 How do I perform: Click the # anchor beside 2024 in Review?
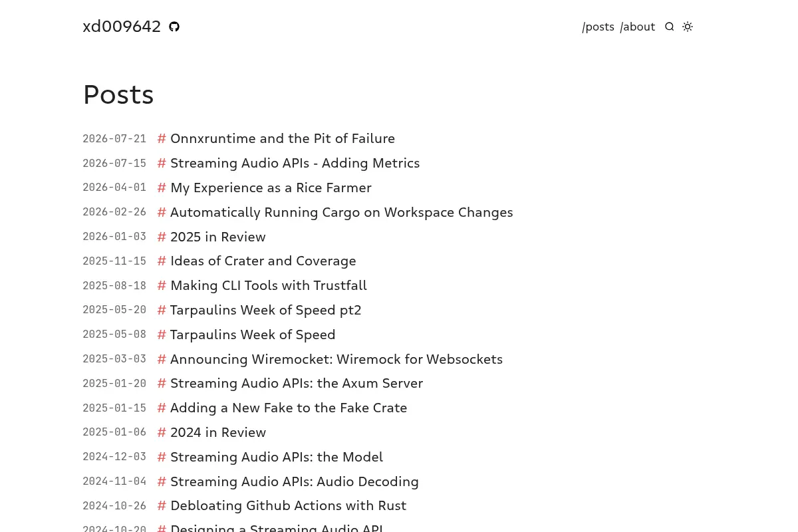[162, 432]
